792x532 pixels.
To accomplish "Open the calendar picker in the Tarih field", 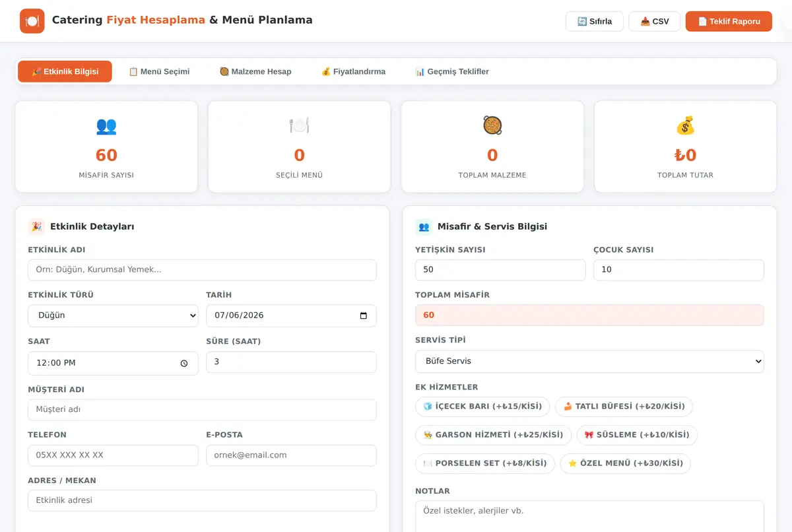I will coord(364,316).
